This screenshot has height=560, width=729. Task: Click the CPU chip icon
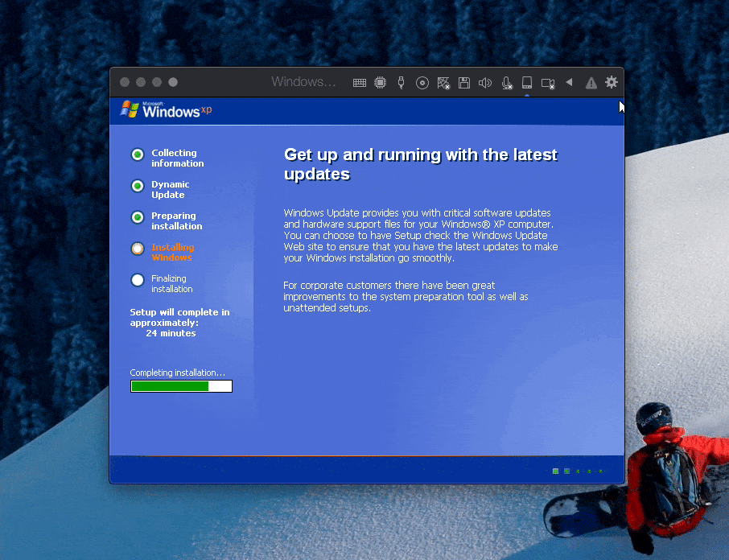(x=381, y=83)
